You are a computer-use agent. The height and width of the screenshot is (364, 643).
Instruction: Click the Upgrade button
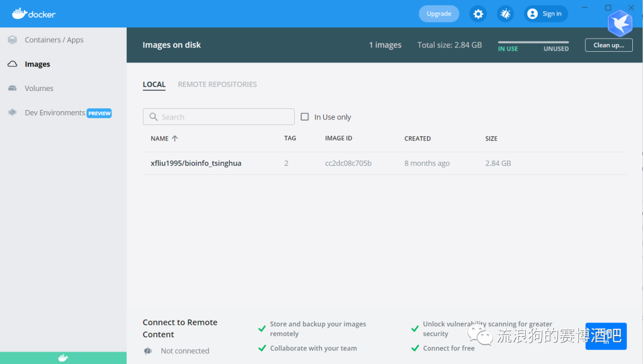point(439,14)
